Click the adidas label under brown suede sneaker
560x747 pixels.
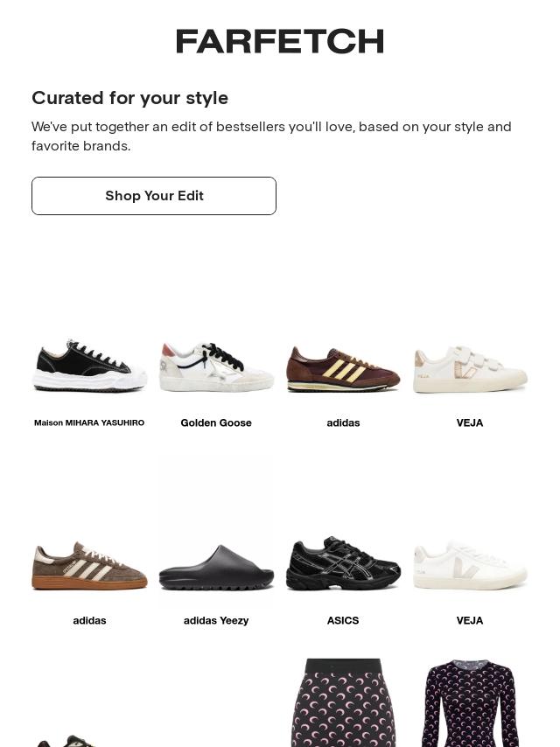point(89,620)
